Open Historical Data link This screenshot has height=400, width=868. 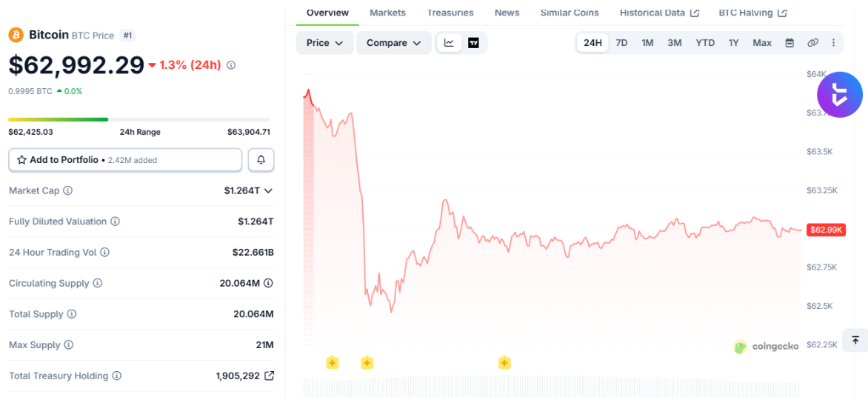659,12
